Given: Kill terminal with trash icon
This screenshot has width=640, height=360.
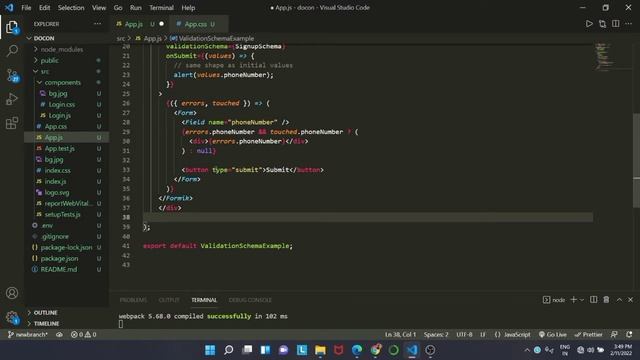Looking at the screenshot, I should (x=607, y=300).
